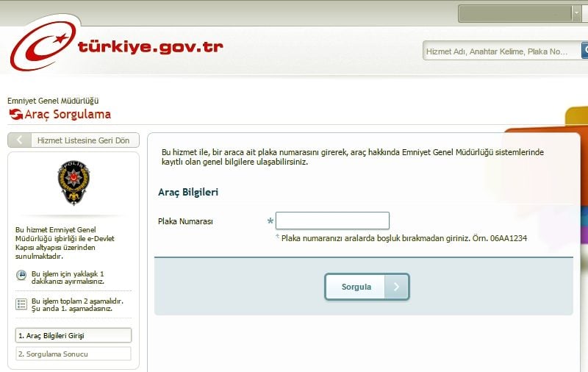Click the steps list icon in the sidebar
The image size is (588, 372).
point(21,304)
